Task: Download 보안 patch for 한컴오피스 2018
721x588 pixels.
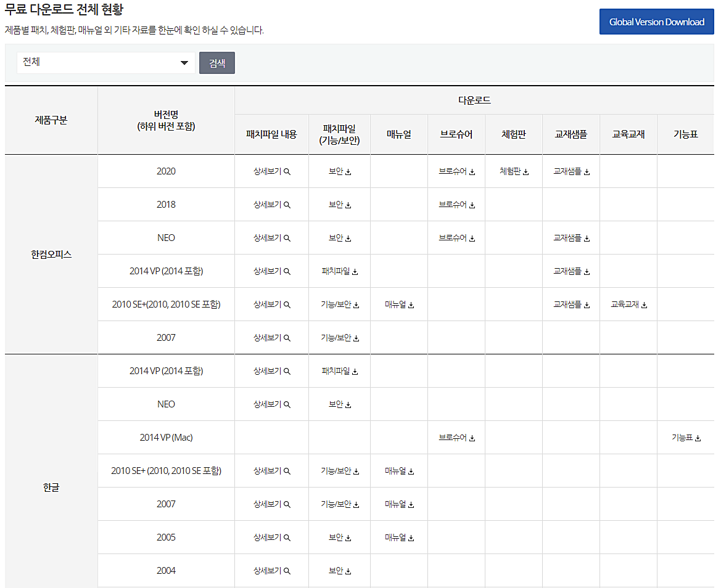Action: click(340, 205)
